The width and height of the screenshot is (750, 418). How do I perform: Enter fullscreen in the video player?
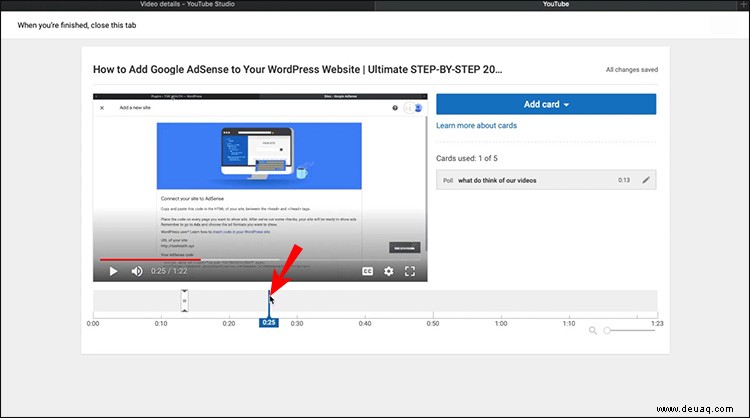(x=410, y=271)
